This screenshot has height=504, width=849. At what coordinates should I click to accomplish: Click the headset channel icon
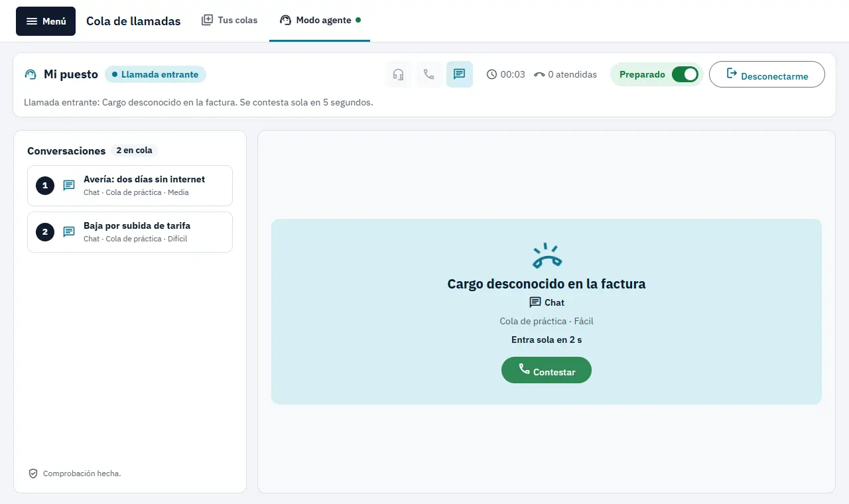pyautogui.click(x=398, y=74)
